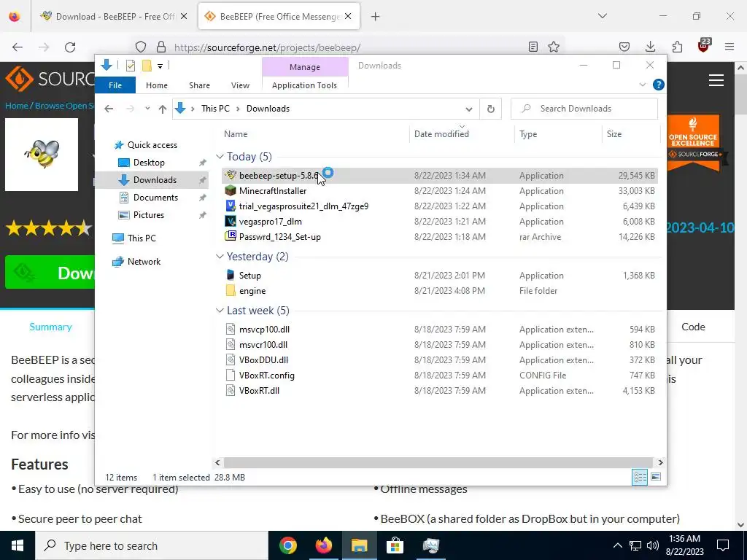Open the View ribbon tab
This screenshot has width=747, height=560.
pos(240,85)
